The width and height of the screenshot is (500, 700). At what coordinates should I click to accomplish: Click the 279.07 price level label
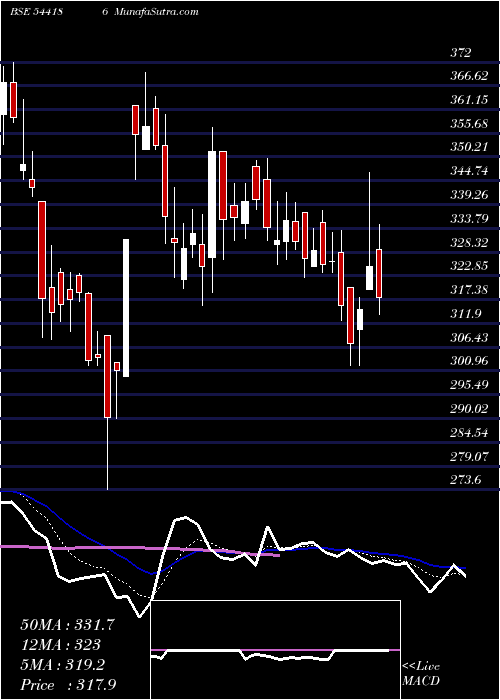click(469, 456)
